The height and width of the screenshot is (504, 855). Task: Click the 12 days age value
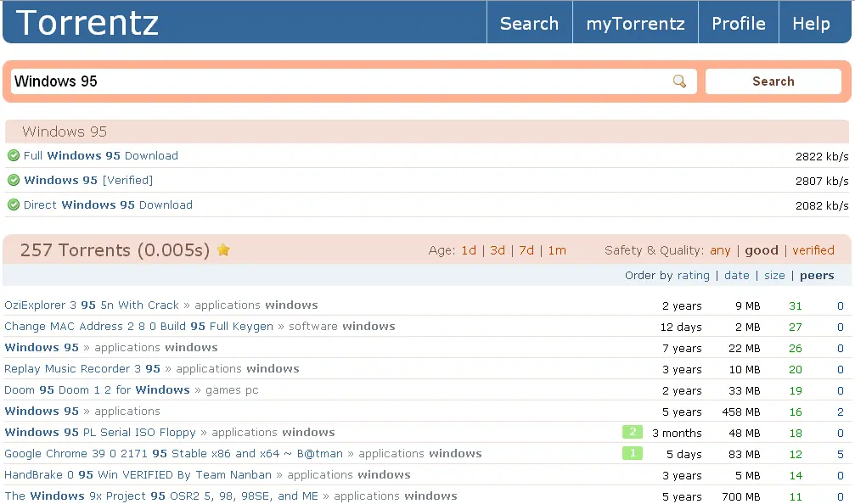pyautogui.click(x=681, y=328)
